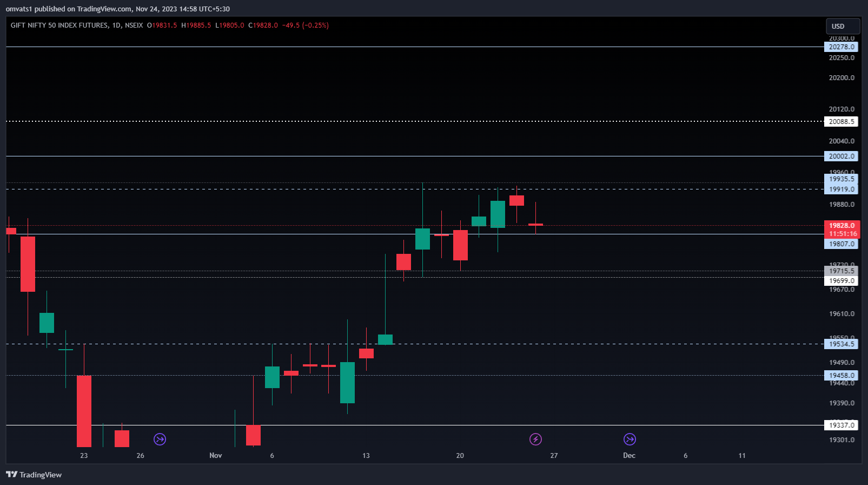Click the lightning bolt event icon near 27
Image resolution: width=868 pixels, height=485 pixels.
coord(535,439)
